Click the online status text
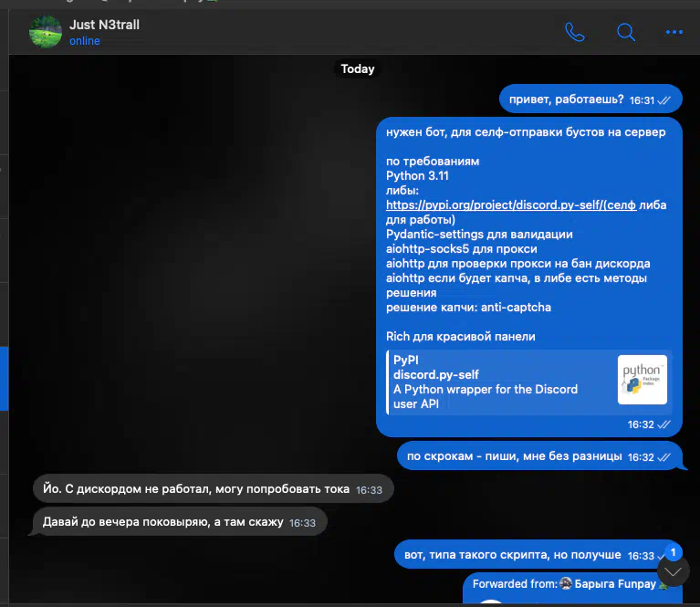The height and width of the screenshot is (607, 700). pyautogui.click(x=85, y=41)
